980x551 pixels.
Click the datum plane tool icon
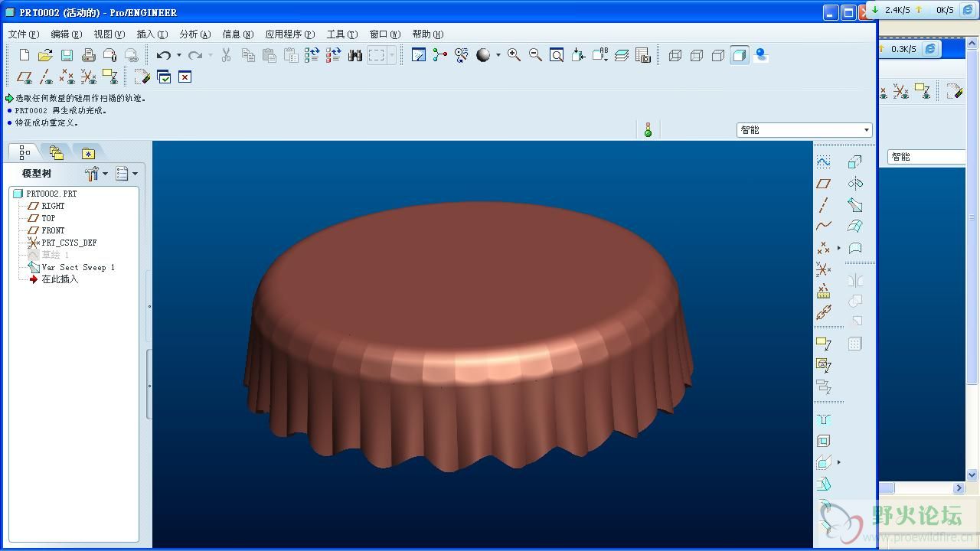tap(824, 184)
